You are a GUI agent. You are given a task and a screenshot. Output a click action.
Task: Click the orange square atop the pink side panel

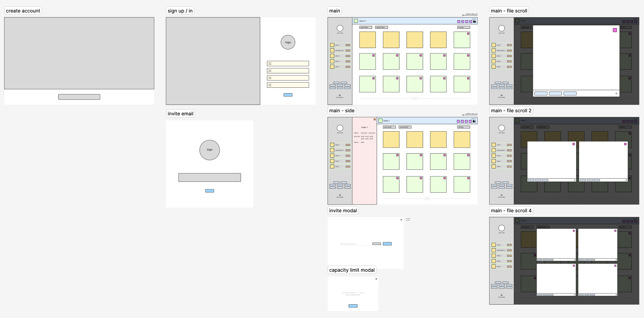pyautogui.click(x=374, y=119)
